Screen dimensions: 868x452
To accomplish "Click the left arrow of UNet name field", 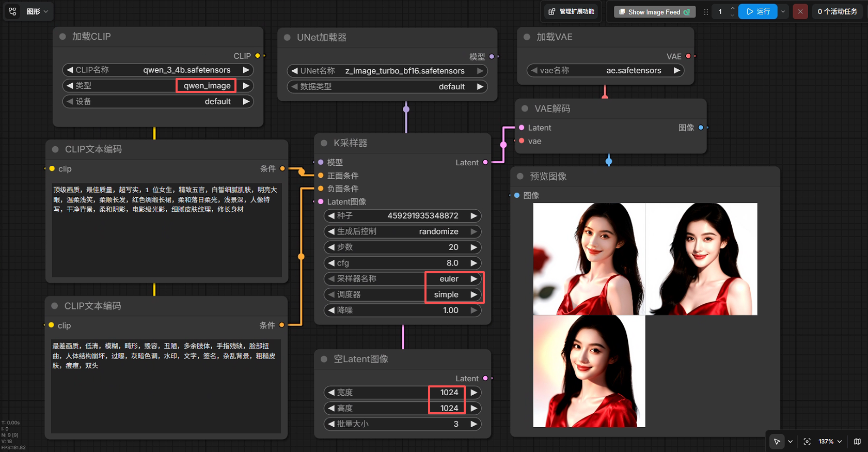I will pyautogui.click(x=294, y=71).
